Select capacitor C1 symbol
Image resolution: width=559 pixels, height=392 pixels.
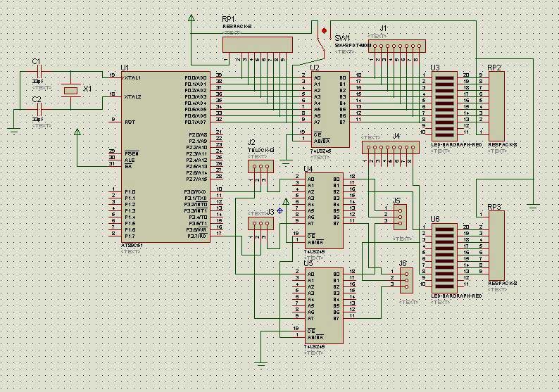(x=38, y=70)
